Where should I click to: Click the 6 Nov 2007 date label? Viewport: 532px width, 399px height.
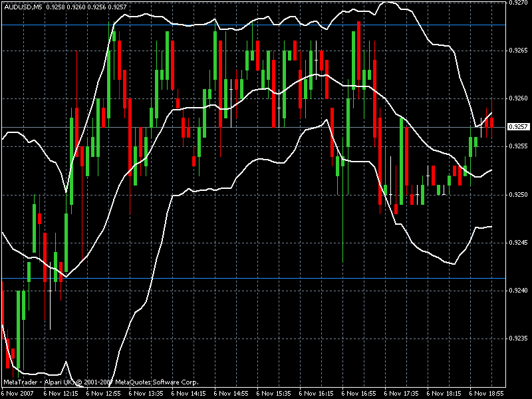tap(18, 394)
